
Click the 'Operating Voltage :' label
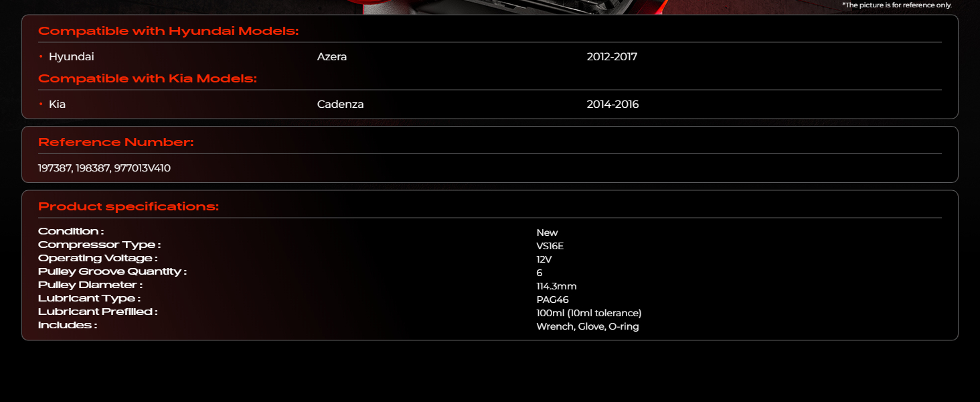98,258
